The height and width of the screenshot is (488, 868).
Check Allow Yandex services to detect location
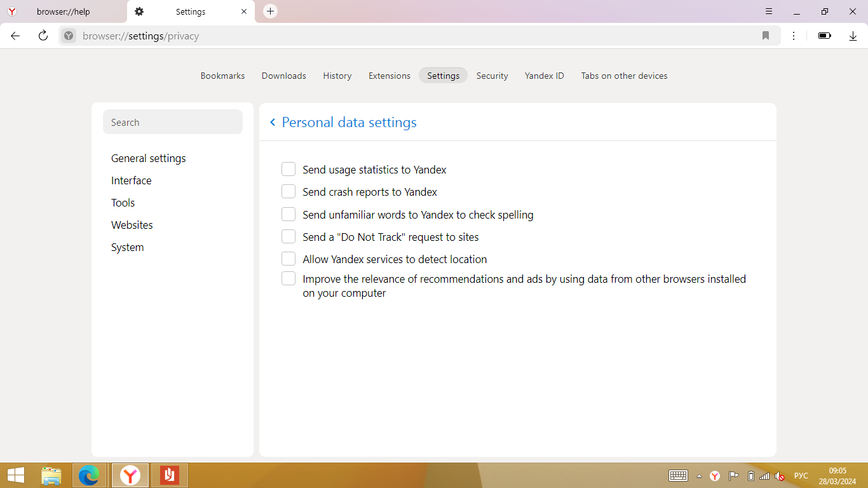click(x=288, y=259)
